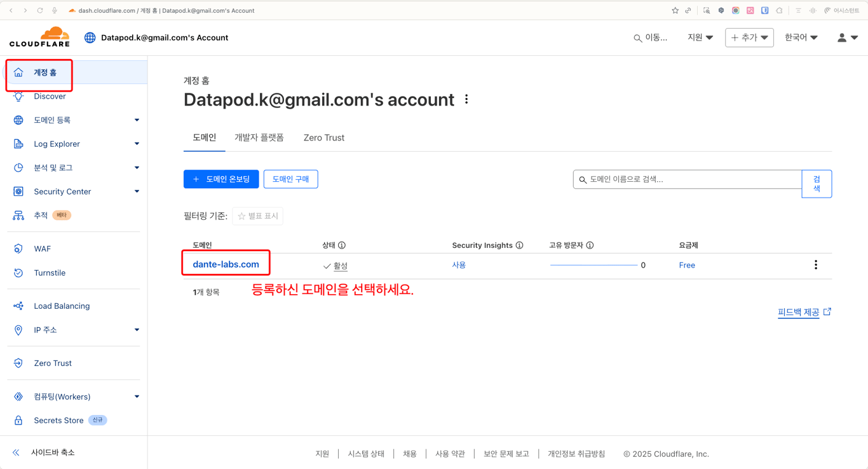Show the 고유 방문자 info tooltip
This screenshot has width=868, height=469.
(x=590, y=245)
